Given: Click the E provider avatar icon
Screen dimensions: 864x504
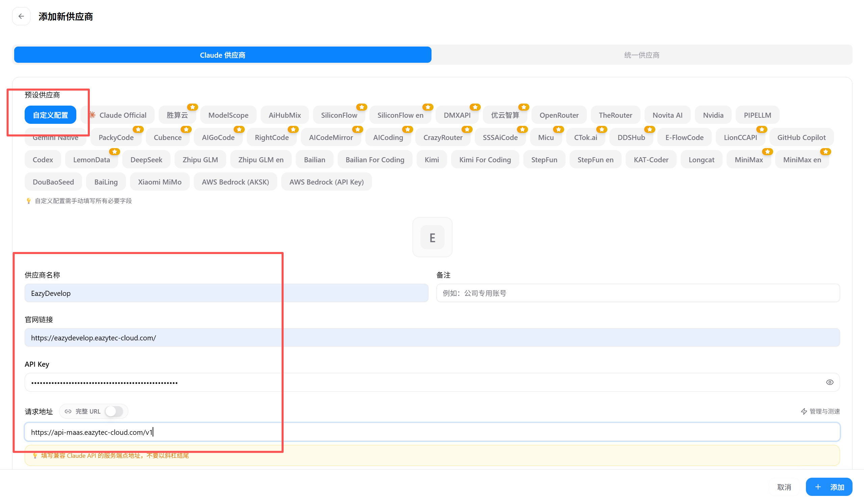Looking at the screenshot, I should pos(433,237).
